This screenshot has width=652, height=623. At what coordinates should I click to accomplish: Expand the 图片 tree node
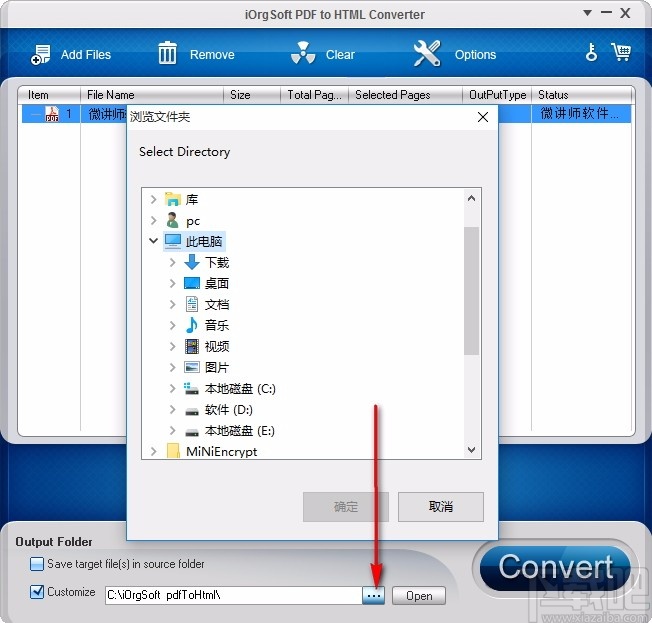click(x=173, y=367)
